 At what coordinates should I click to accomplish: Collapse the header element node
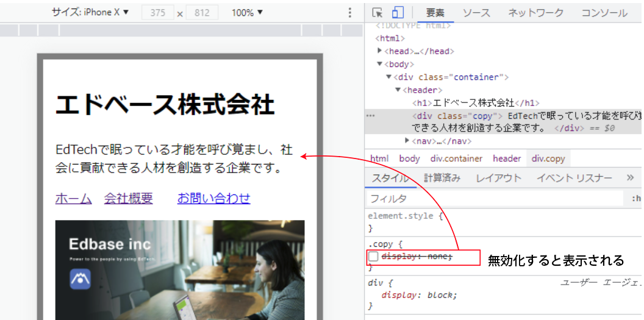[398, 90]
